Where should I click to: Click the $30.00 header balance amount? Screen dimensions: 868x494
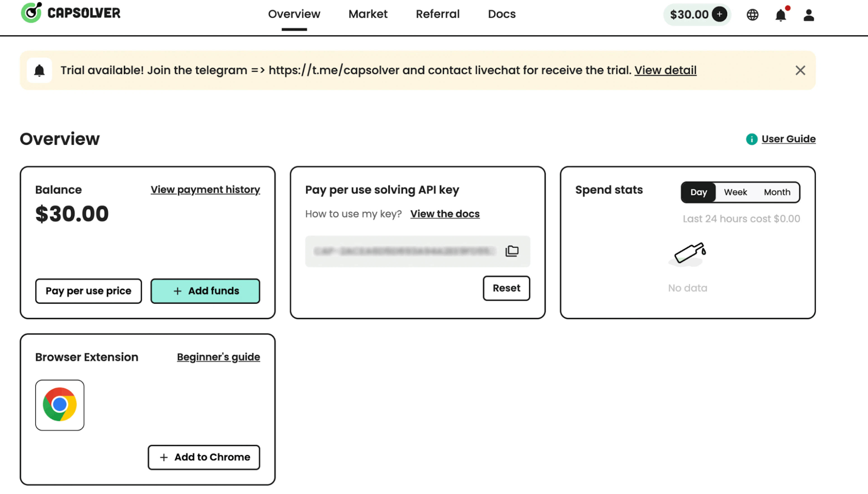[x=689, y=15]
